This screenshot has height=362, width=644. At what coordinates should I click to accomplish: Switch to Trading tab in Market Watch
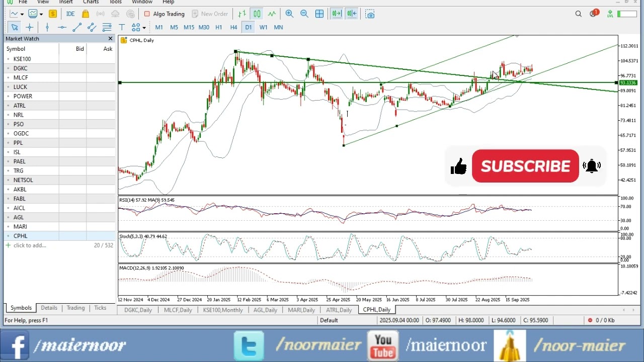tap(75, 308)
